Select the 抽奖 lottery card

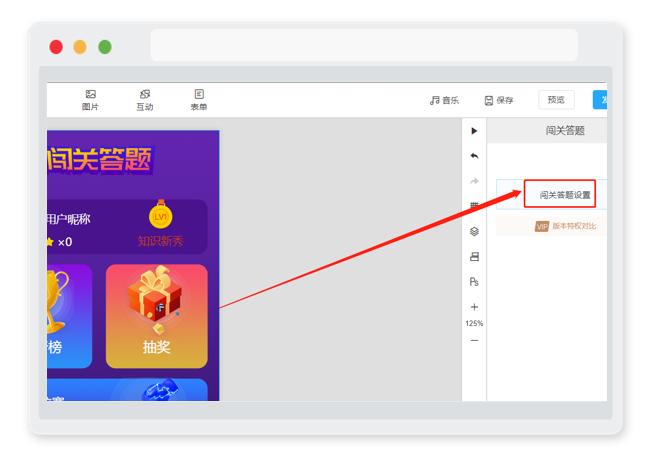[157, 316]
